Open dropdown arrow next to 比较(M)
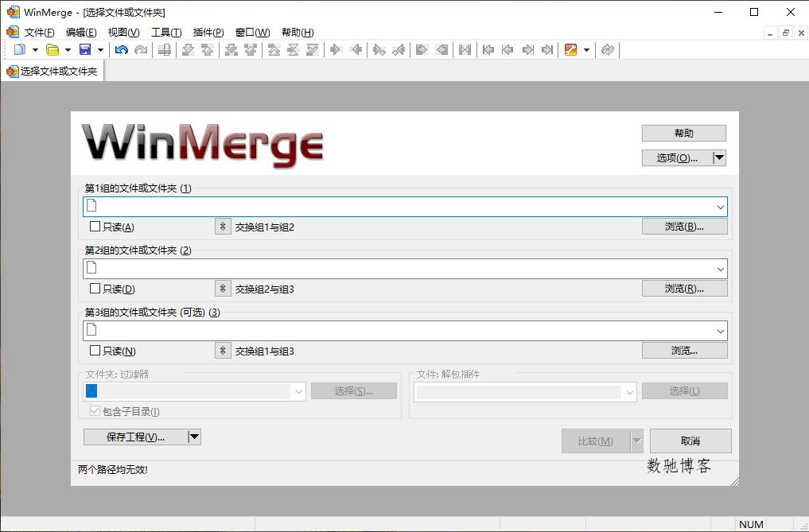809x532 pixels. click(x=636, y=441)
